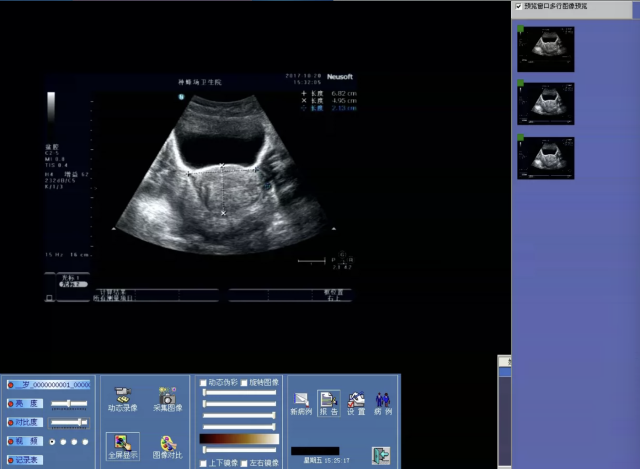This screenshot has width=640, height=469.
Task: Click the 4.95 cm length measurement
Action: [x=344, y=101]
